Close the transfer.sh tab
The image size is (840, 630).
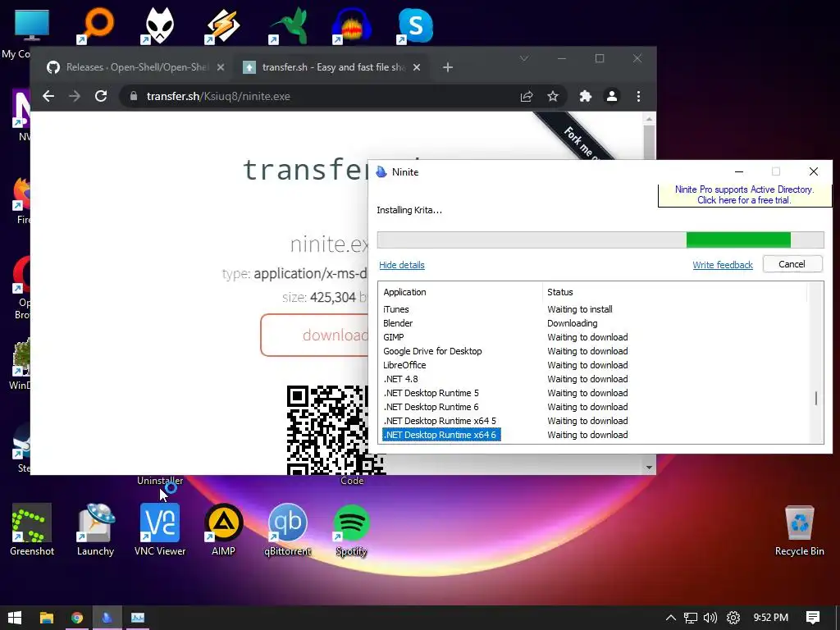click(417, 67)
